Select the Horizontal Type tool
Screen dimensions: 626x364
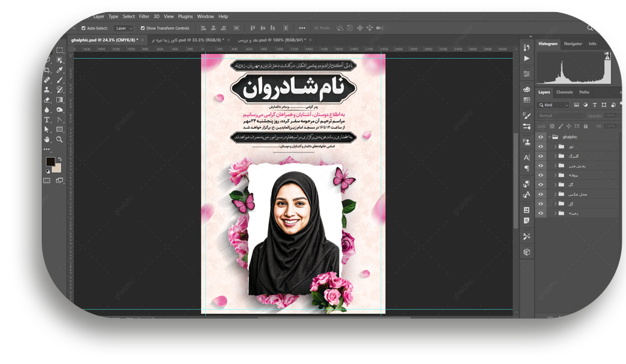47,120
